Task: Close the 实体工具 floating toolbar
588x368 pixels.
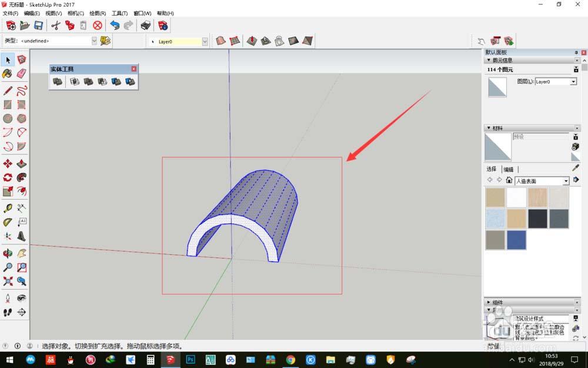Action: click(x=133, y=69)
